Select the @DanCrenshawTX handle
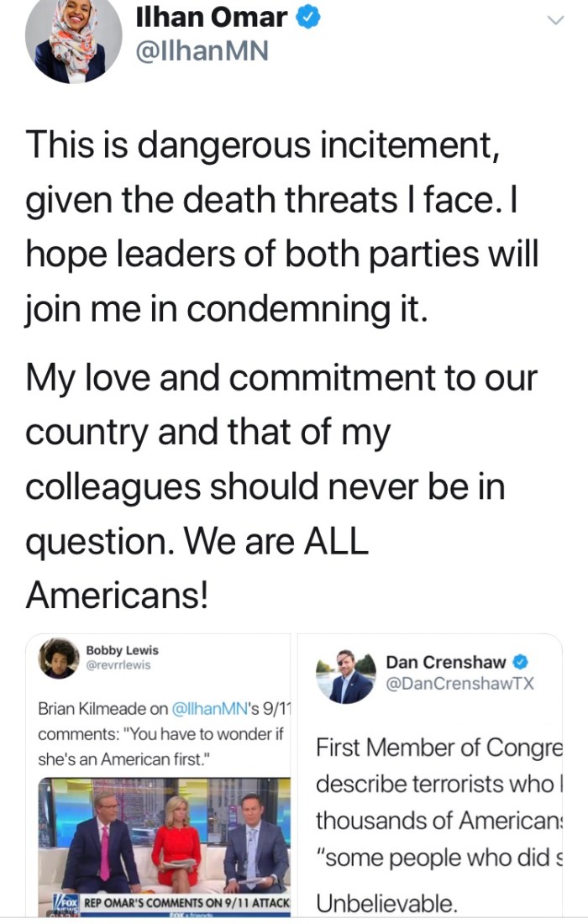The width and height of the screenshot is (588, 924). (459, 685)
